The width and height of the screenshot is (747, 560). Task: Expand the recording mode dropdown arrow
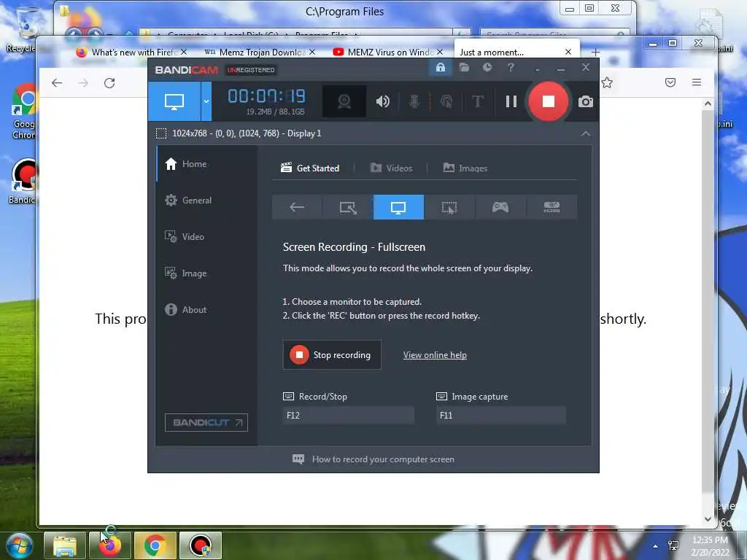tap(206, 101)
